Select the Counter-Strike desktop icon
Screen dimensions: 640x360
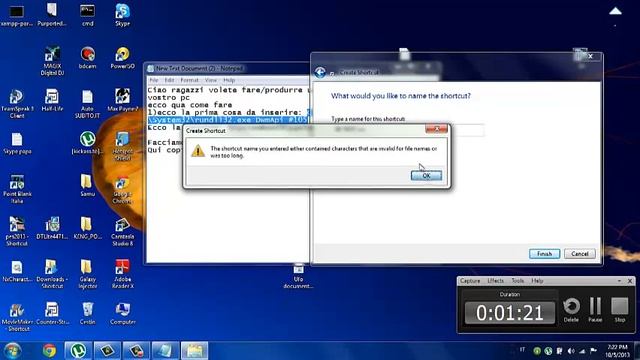pos(52,313)
